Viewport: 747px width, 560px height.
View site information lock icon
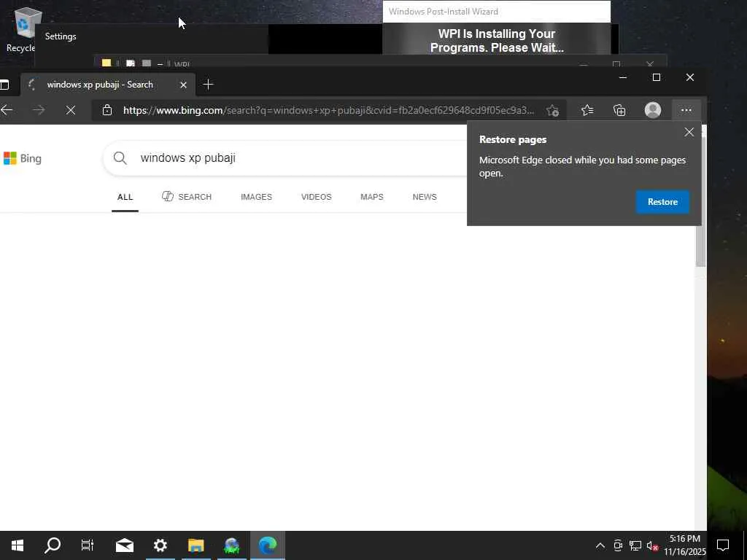click(x=107, y=110)
